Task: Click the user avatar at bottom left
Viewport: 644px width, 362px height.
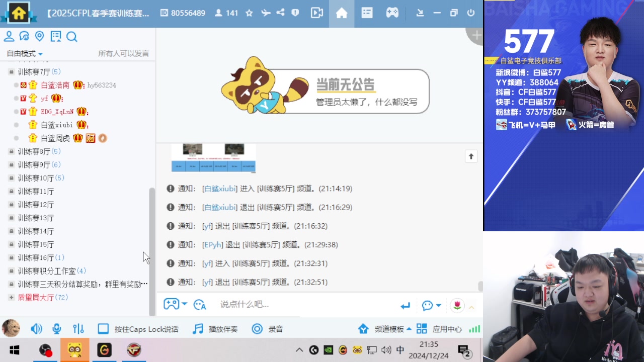Action: click(x=11, y=328)
